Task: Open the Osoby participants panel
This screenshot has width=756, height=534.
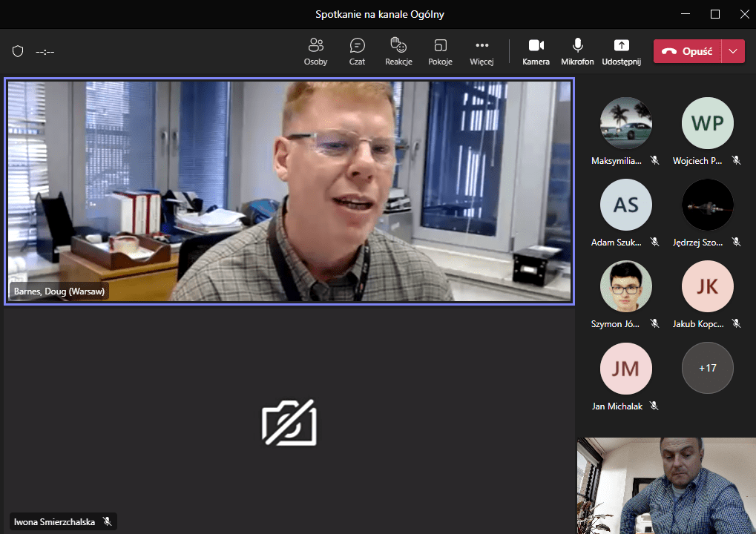Action: click(315, 51)
